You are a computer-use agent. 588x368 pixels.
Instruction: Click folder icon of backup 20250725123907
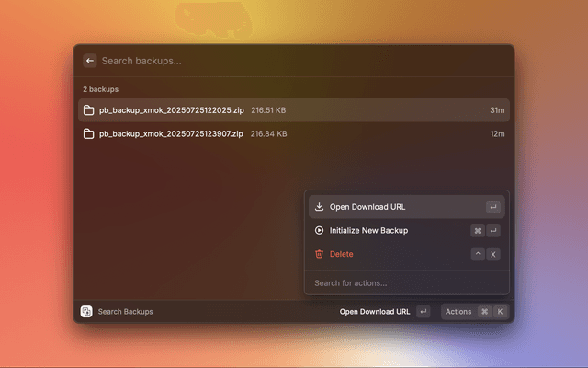point(89,134)
